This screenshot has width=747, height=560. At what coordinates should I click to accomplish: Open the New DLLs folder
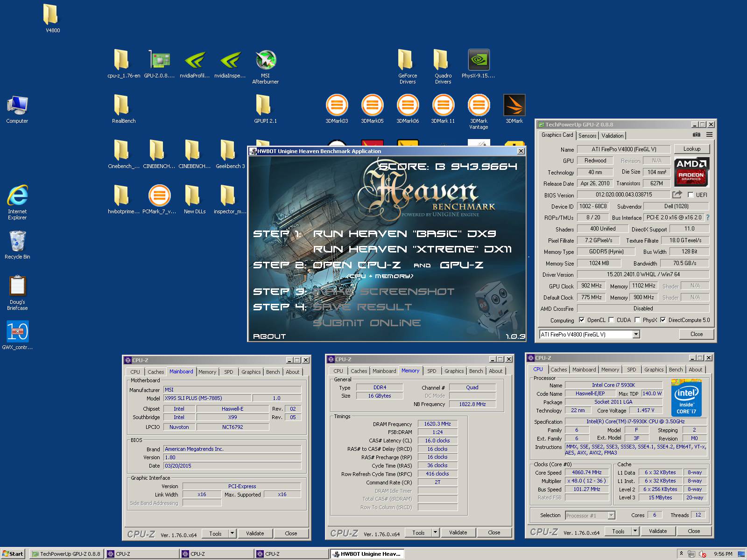pyautogui.click(x=195, y=199)
